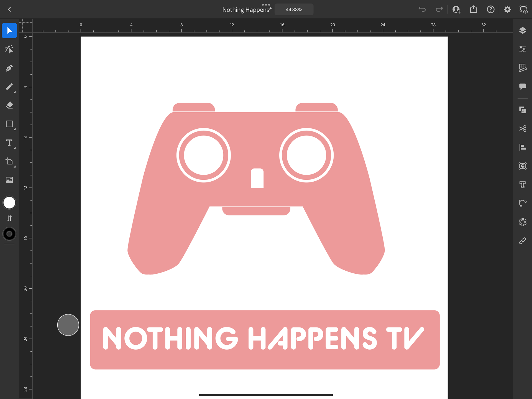The image size is (532, 399).
Task: Open the app Settings gear
Action: pyautogui.click(x=507, y=9)
